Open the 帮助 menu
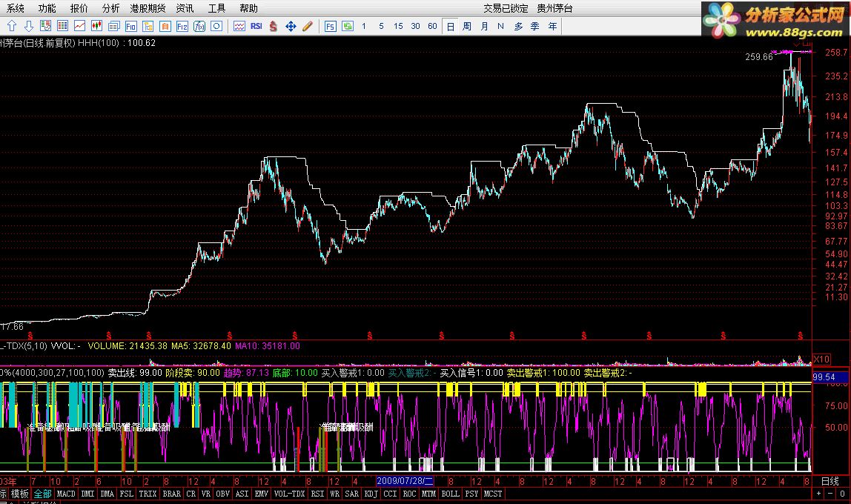851x504 pixels. (x=248, y=8)
